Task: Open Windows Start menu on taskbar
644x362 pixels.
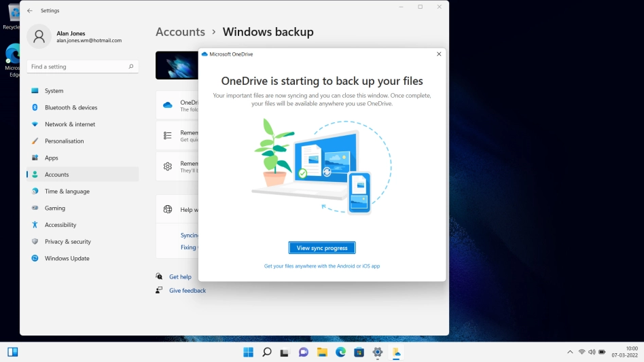Action: tap(248, 352)
